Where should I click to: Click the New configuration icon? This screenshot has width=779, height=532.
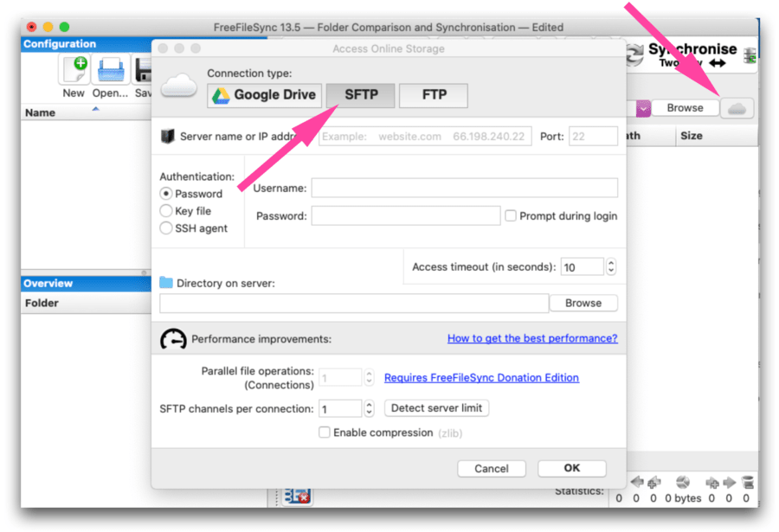pos(74,70)
